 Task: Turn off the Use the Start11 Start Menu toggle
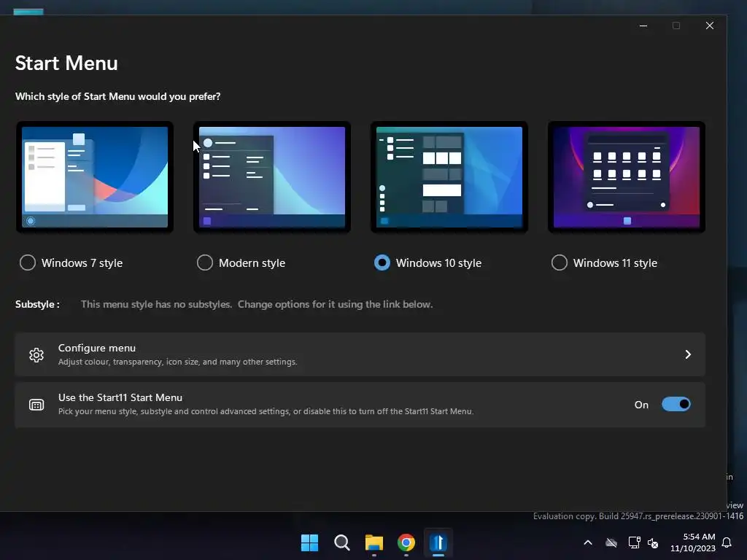click(x=676, y=404)
